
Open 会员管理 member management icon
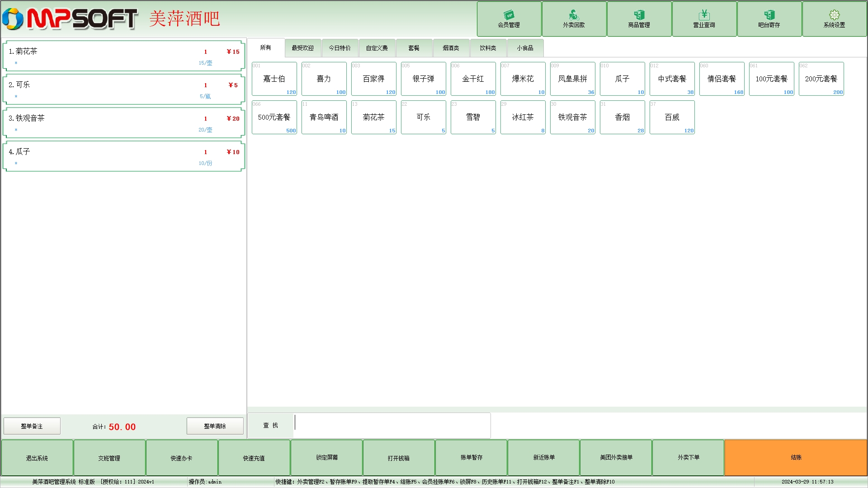(509, 15)
